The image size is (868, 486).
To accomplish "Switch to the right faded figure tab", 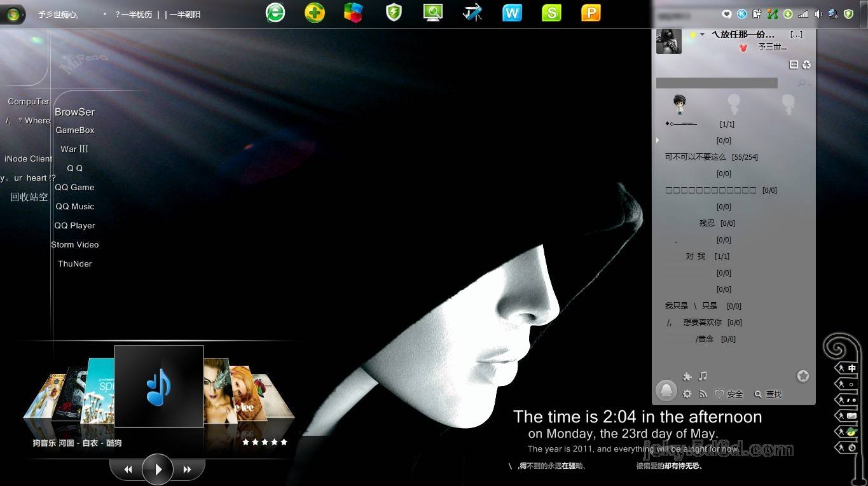I will pos(788,104).
